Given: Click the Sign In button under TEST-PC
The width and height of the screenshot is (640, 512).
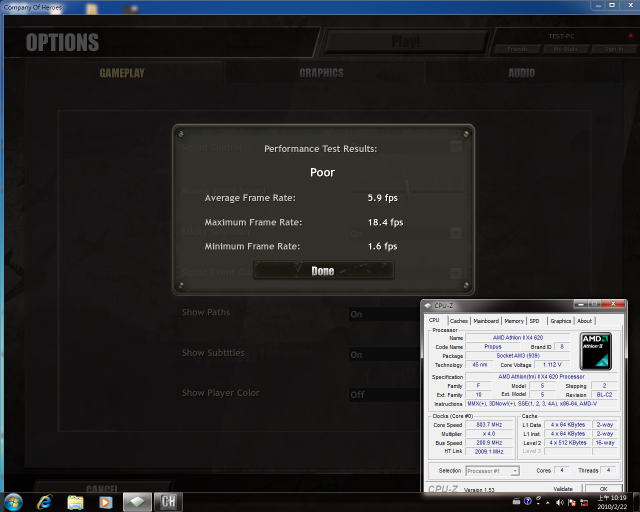Looking at the screenshot, I should (x=613, y=49).
